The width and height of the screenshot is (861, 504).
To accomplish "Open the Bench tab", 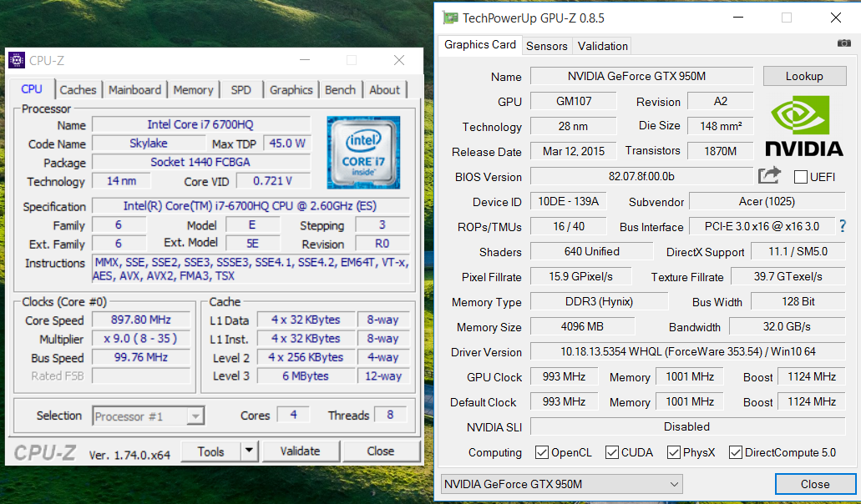I will [x=341, y=90].
